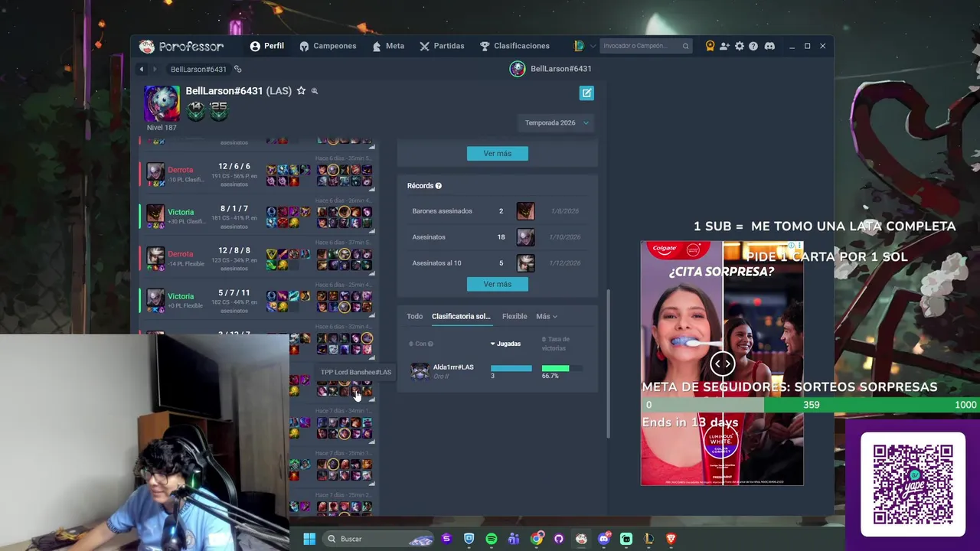Open Spotify from taskbar
The width and height of the screenshot is (980, 551).
pyautogui.click(x=492, y=539)
